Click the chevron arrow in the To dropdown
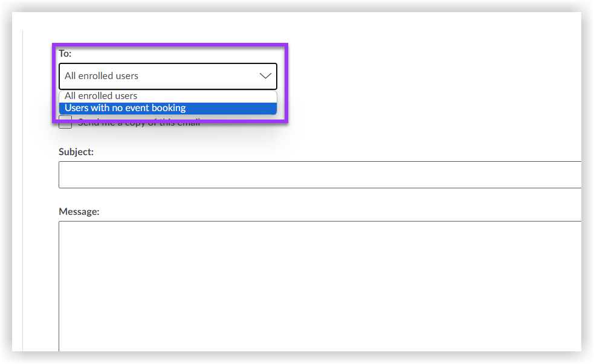Screen dimensions: 594x364 (265, 76)
